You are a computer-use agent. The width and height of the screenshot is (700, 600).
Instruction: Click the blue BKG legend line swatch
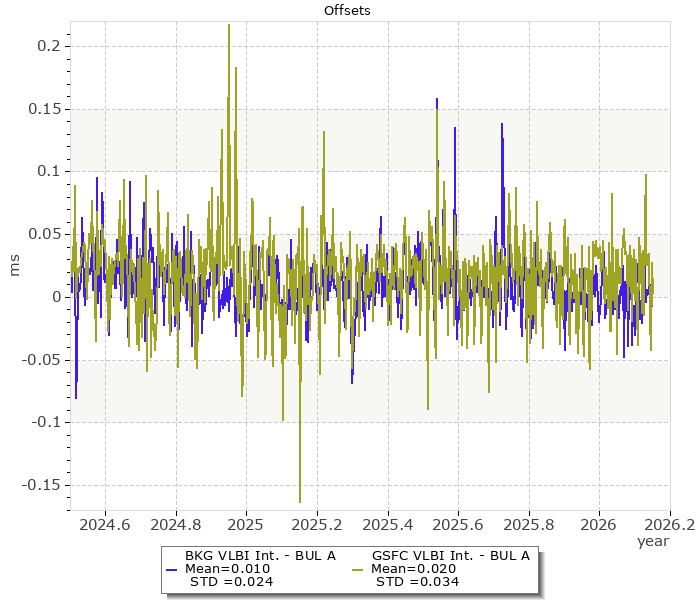click(x=170, y=569)
